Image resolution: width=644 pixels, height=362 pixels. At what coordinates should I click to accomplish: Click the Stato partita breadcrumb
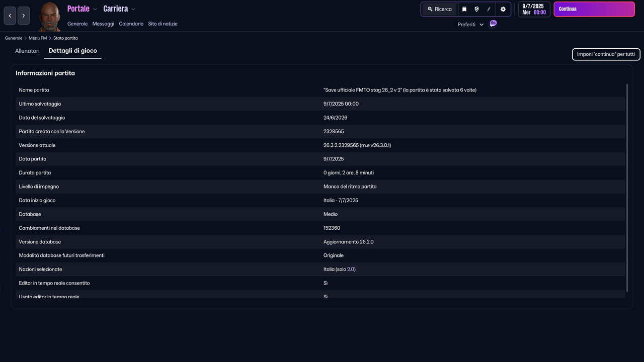click(x=65, y=38)
